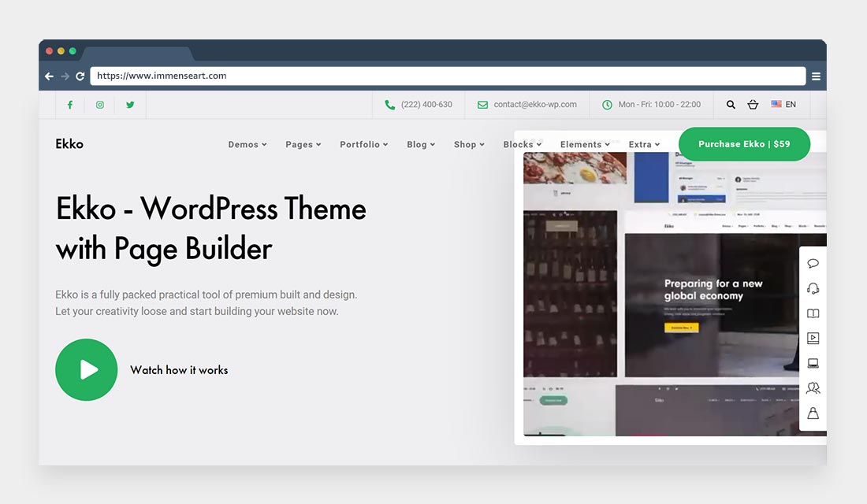Expand the Portfolio dropdown menu

(364, 144)
